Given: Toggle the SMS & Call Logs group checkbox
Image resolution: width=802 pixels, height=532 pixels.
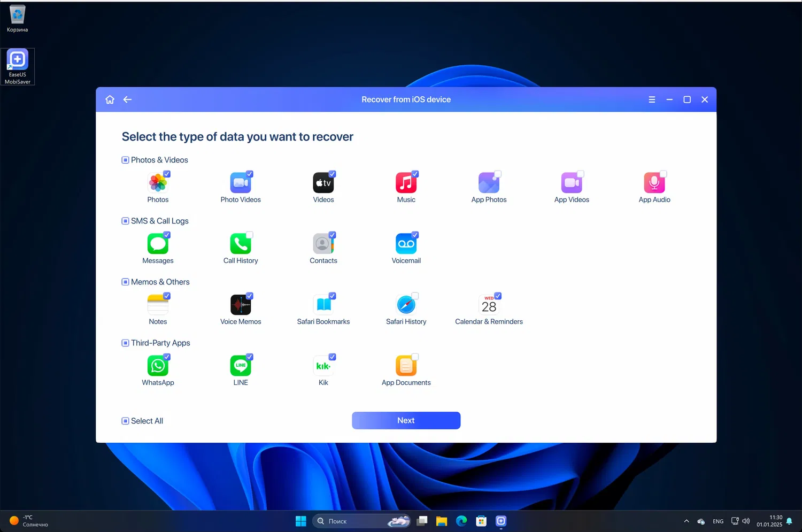Looking at the screenshot, I should tap(125, 221).
